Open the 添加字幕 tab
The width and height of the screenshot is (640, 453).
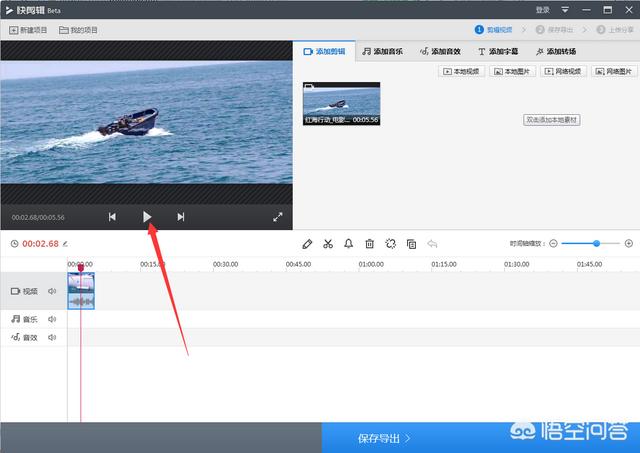pos(498,51)
